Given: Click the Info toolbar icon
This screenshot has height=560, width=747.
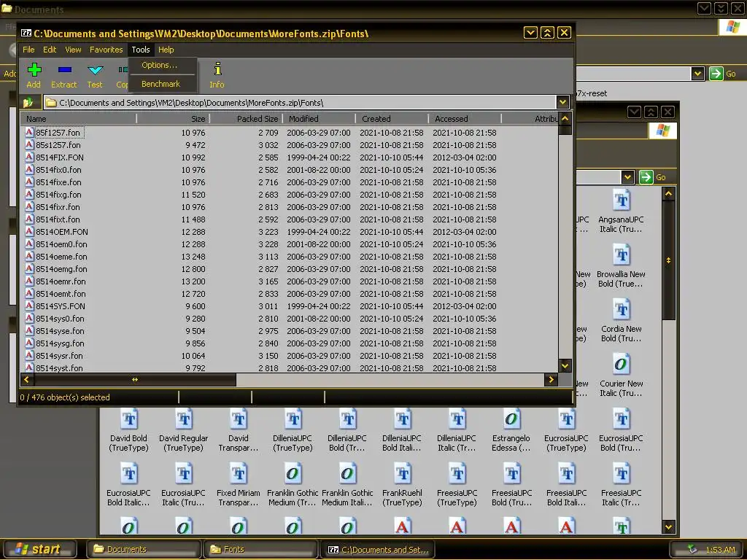Looking at the screenshot, I should coord(217,69).
